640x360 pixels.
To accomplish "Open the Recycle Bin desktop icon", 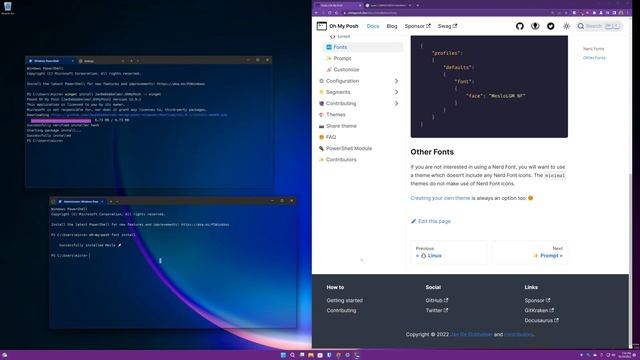I will pyautogui.click(x=7, y=8).
